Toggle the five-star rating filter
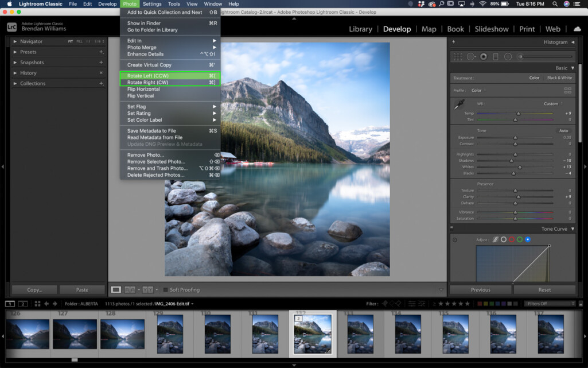Image resolution: width=588 pixels, height=368 pixels. [468, 303]
